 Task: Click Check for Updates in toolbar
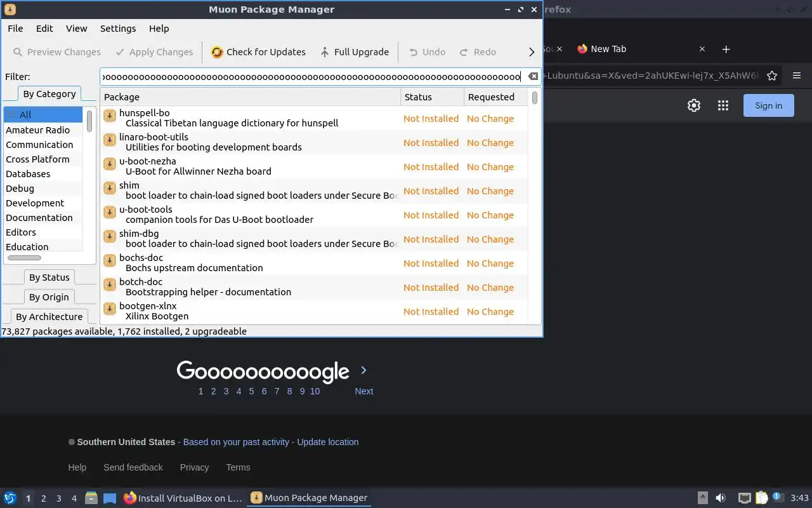(x=258, y=52)
